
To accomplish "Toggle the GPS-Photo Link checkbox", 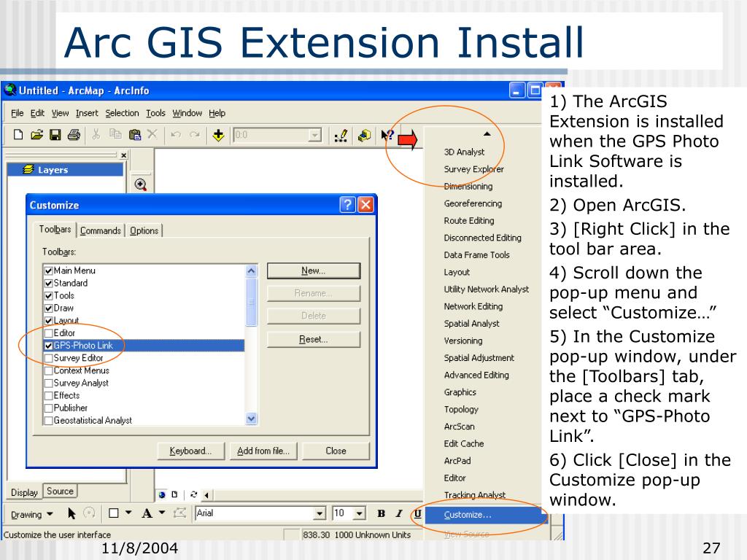I will click(x=49, y=346).
